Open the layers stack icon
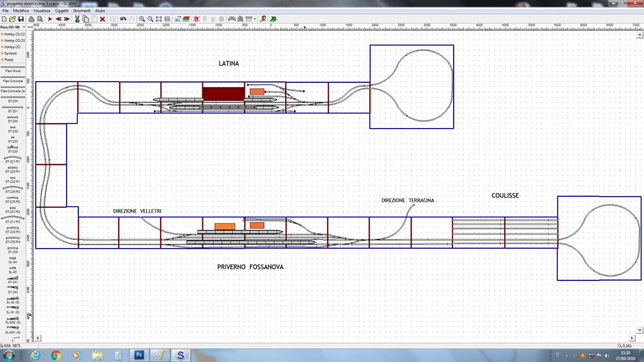644x362 pixels. pyautogui.click(x=186, y=19)
